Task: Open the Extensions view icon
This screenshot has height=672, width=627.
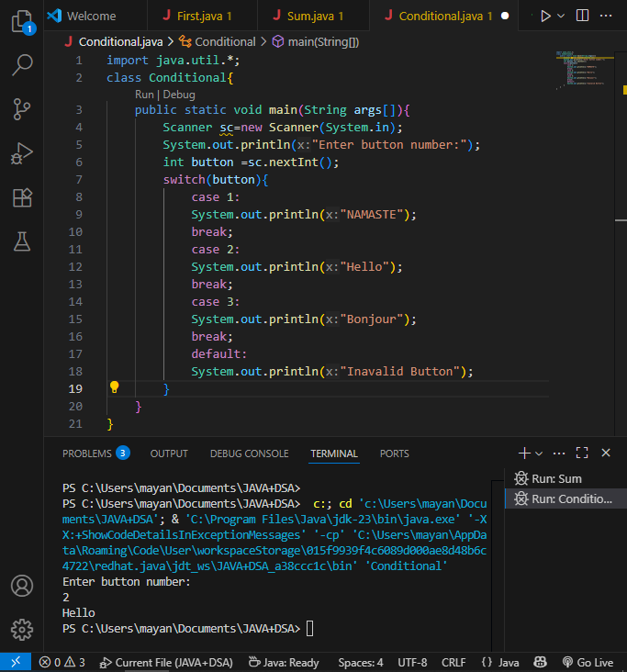Action: [x=22, y=197]
